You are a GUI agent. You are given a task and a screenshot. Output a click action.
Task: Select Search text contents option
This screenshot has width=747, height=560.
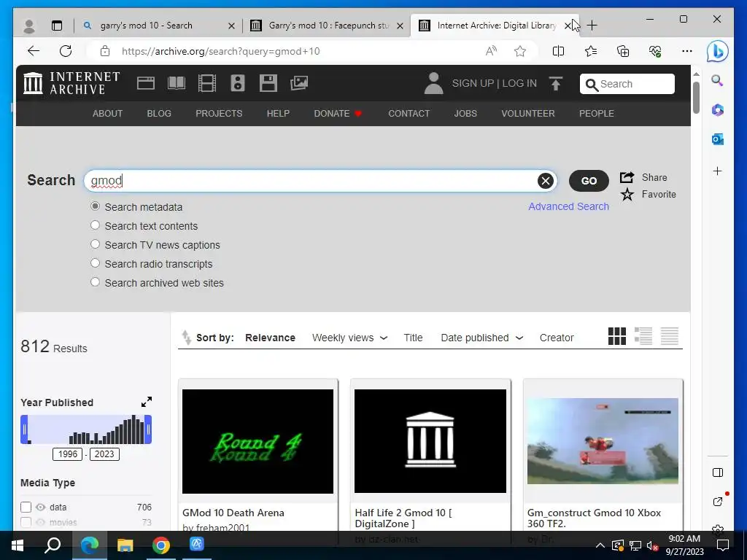coord(96,225)
